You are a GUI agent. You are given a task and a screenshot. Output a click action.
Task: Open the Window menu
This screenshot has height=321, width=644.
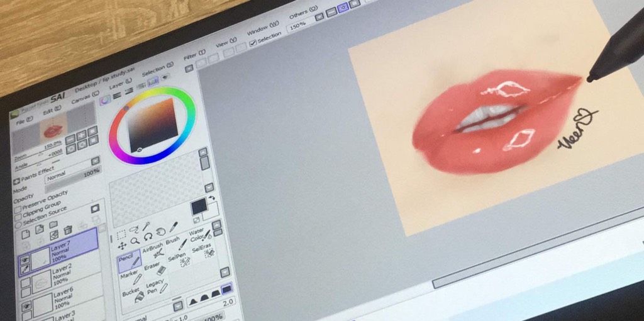[x=263, y=28]
